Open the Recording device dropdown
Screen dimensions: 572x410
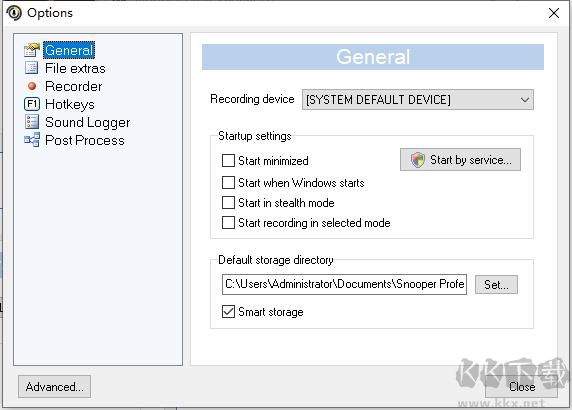pyautogui.click(x=418, y=100)
